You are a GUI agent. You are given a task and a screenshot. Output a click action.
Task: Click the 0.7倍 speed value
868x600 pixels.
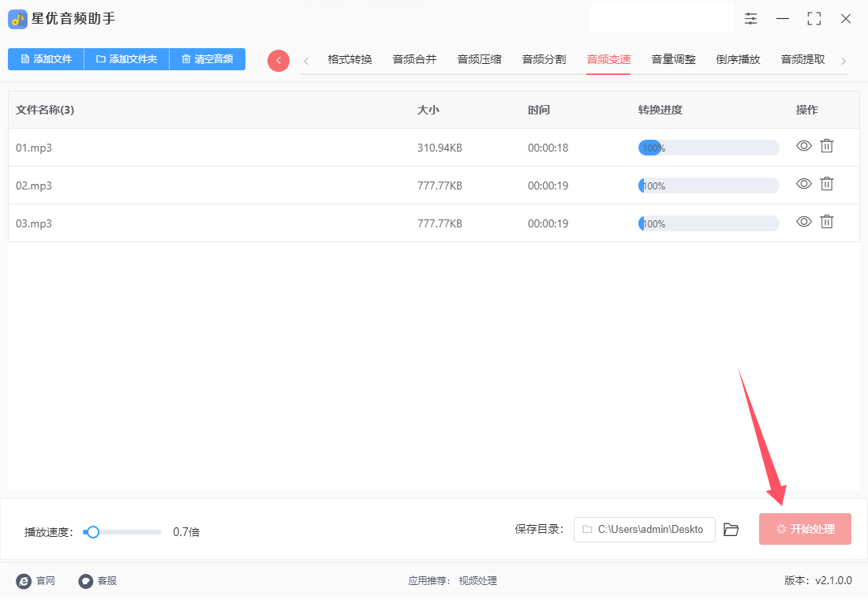click(186, 532)
